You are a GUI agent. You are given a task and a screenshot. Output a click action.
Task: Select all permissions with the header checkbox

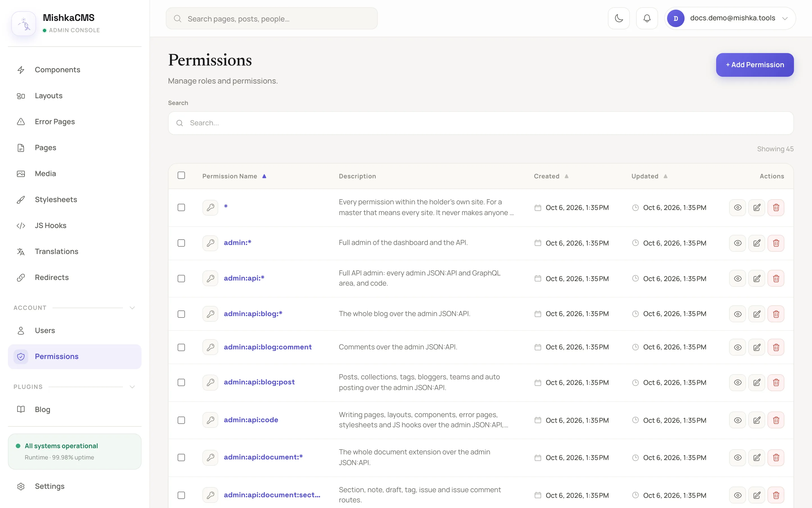181,175
